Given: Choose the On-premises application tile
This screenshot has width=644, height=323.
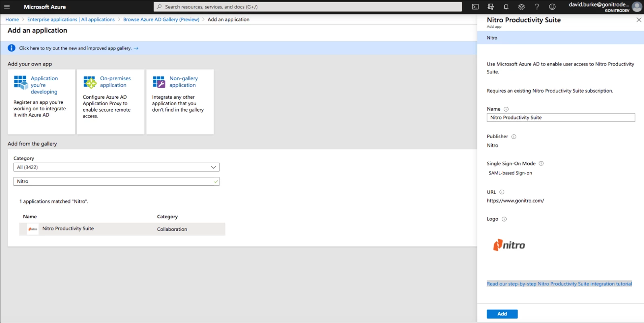Looking at the screenshot, I should click(111, 101).
